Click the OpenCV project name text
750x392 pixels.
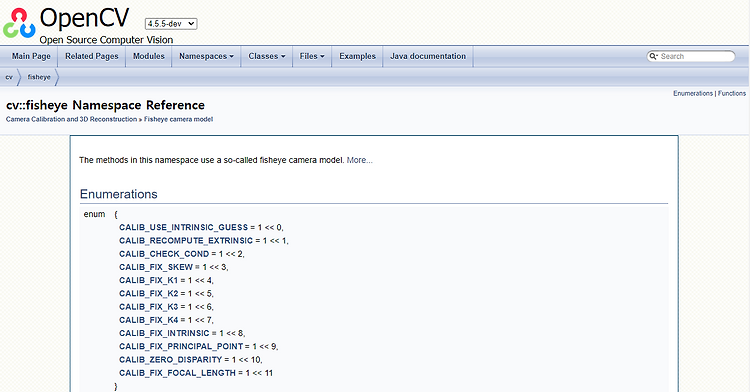coord(85,19)
